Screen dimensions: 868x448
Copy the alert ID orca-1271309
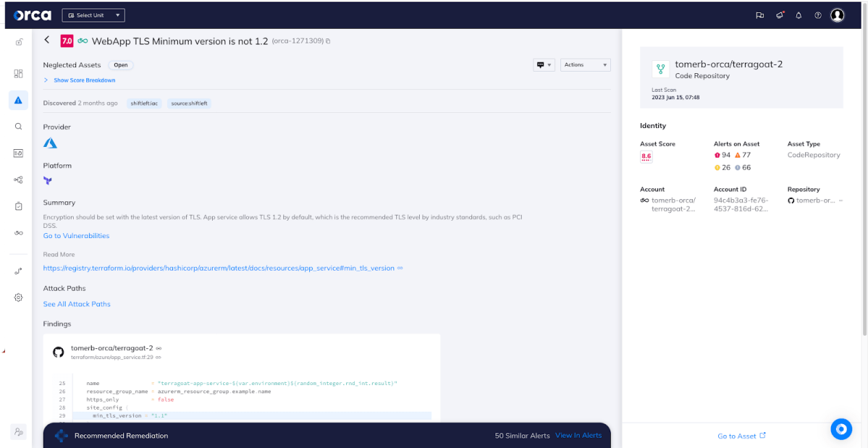coord(328,41)
